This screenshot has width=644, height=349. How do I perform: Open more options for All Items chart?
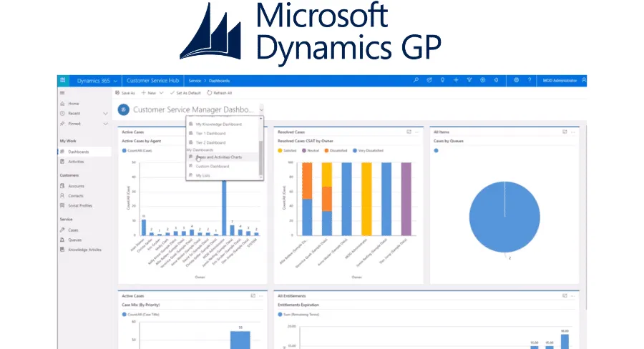click(573, 132)
